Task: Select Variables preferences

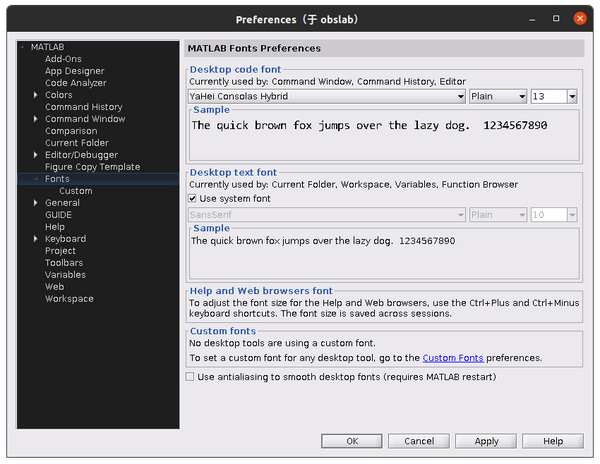Action: (65, 275)
